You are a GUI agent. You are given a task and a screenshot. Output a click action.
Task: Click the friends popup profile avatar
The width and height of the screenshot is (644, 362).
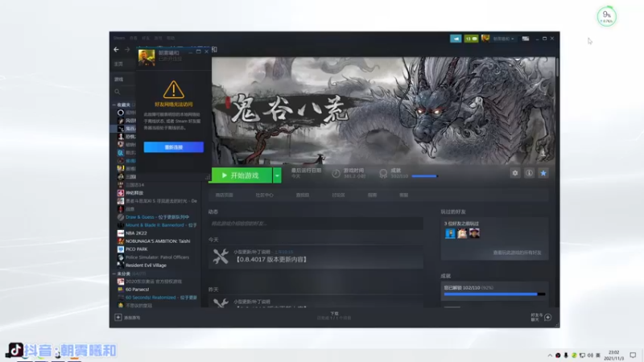pos(147,57)
